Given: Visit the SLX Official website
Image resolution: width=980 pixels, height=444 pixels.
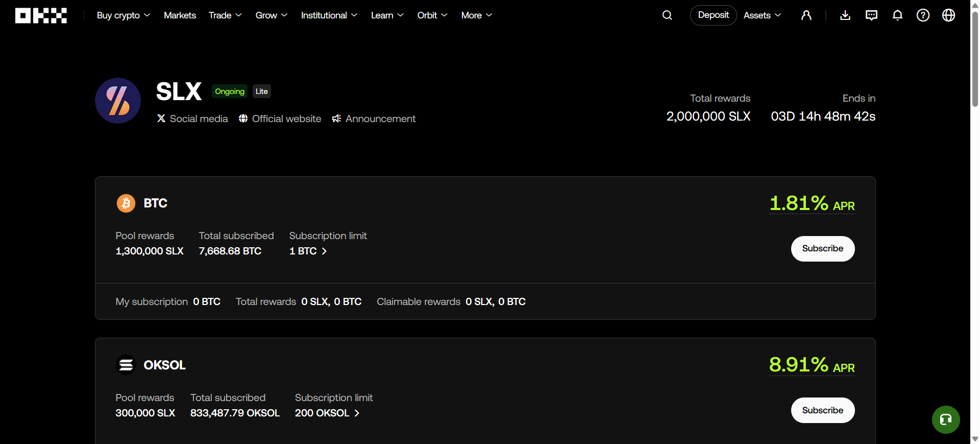Looking at the screenshot, I should click(x=280, y=119).
